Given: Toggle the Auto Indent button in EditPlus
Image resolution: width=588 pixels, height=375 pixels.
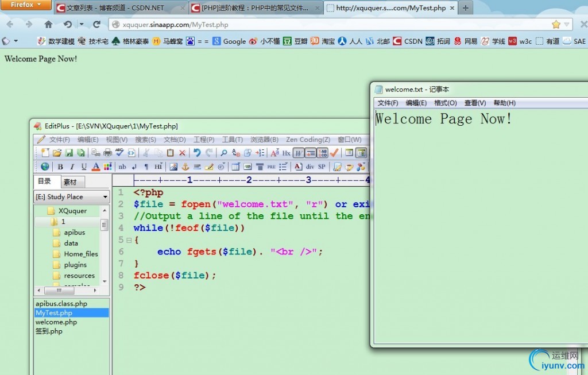Looking at the screenshot, I should (x=311, y=153).
